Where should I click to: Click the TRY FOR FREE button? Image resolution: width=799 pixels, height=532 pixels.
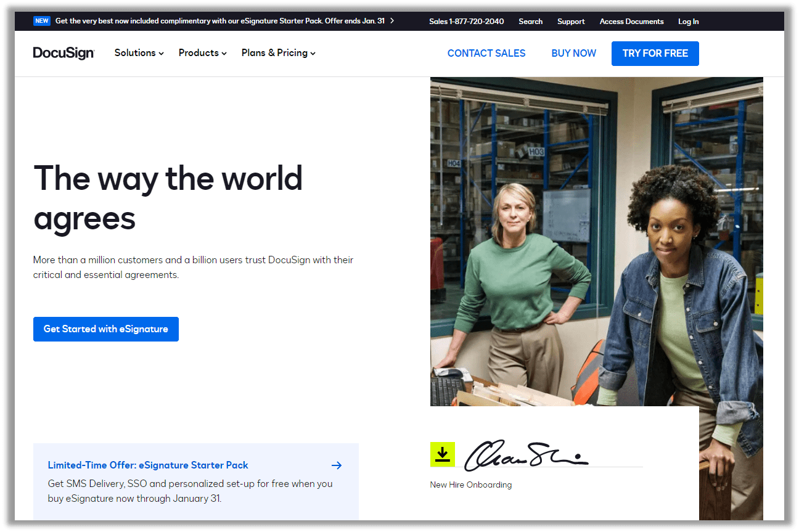(655, 54)
